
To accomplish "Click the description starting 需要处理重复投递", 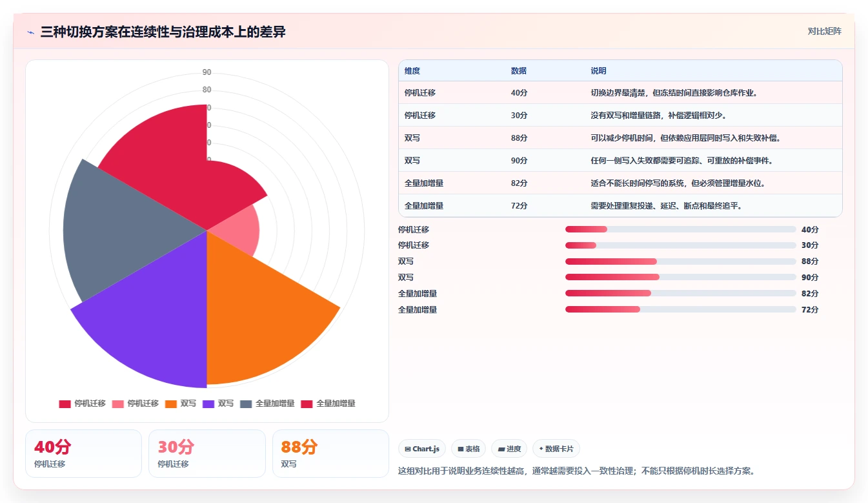I will pyautogui.click(x=667, y=206).
